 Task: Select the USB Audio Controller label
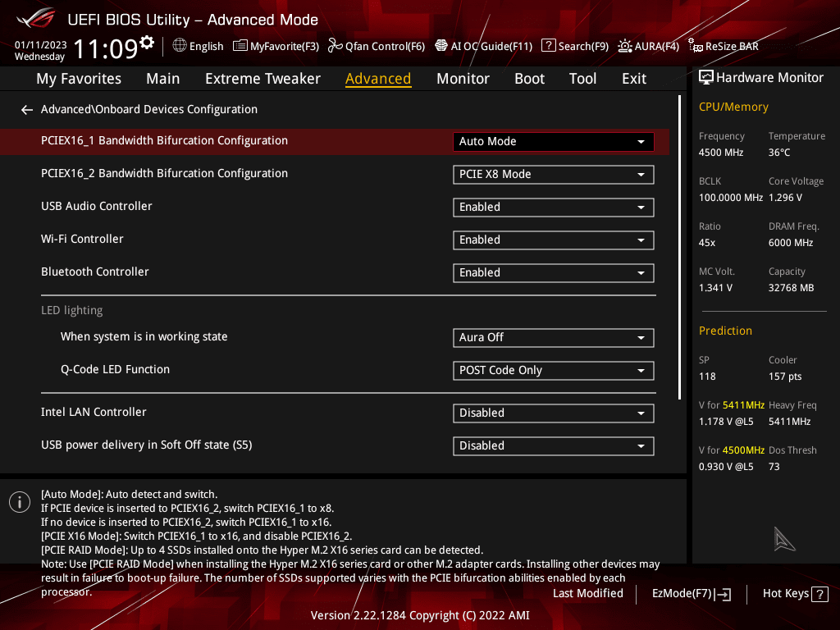[x=97, y=206]
